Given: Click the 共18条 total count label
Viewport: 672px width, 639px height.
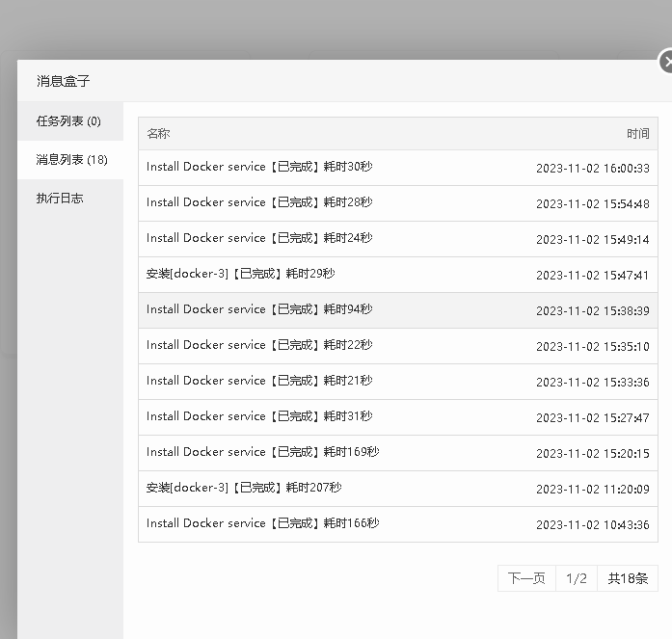Looking at the screenshot, I should tap(628, 578).
